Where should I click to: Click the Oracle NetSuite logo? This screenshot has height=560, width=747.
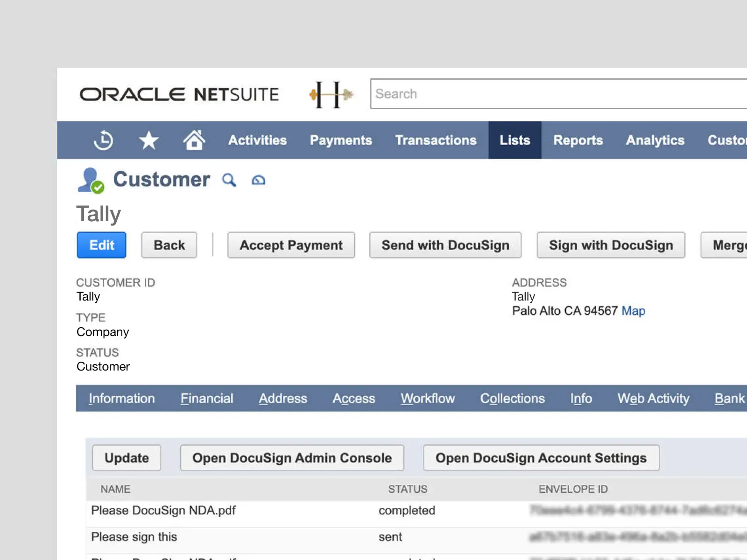pyautogui.click(x=179, y=94)
